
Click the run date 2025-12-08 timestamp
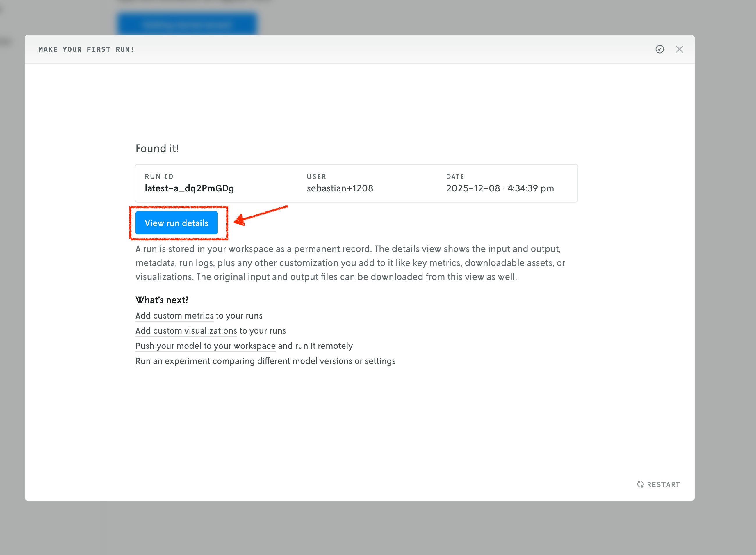[x=500, y=188]
